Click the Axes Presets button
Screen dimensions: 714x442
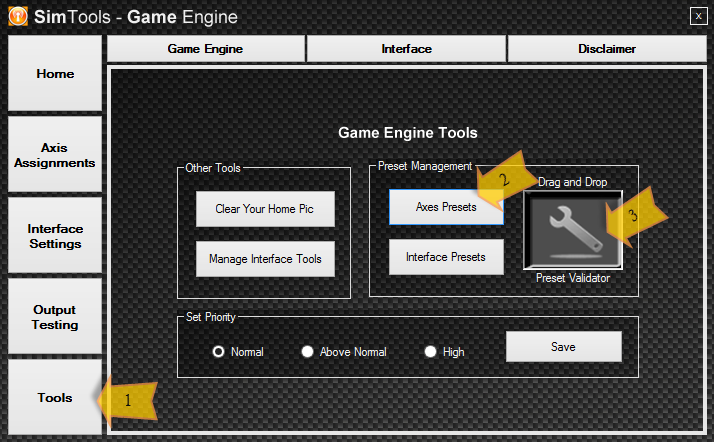pos(446,207)
